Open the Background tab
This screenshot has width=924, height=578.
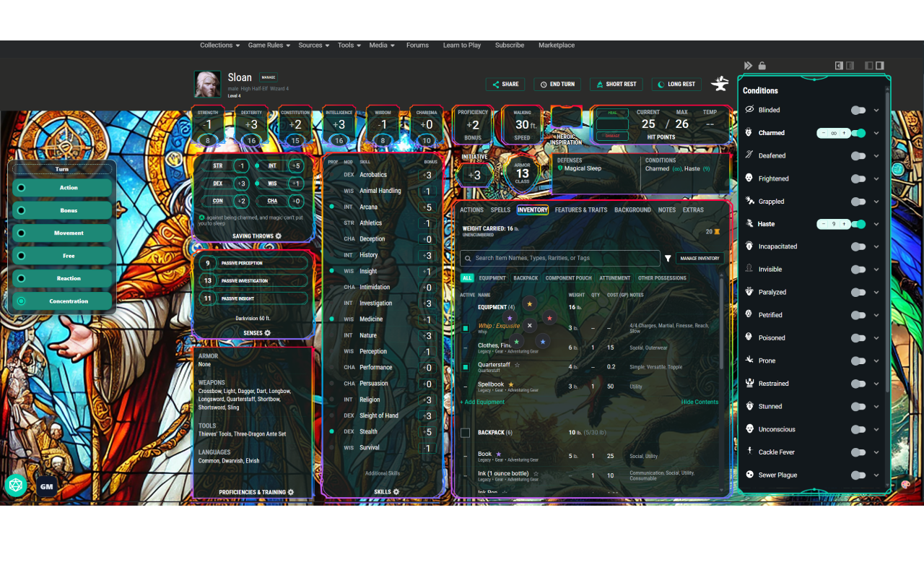pos(632,210)
